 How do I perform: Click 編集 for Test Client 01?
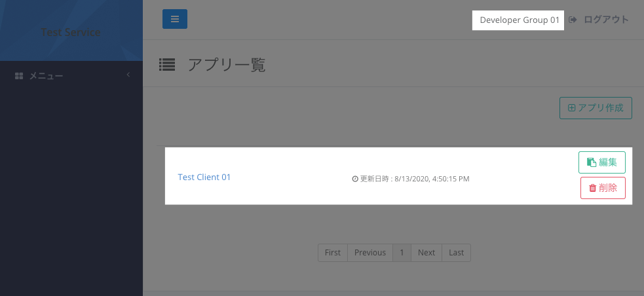pyautogui.click(x=602, y=162)
